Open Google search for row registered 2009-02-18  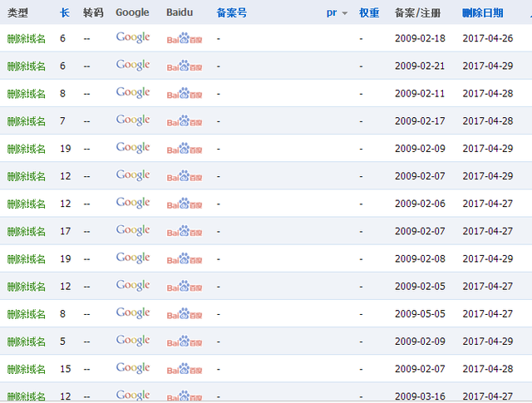pos(133,37)
